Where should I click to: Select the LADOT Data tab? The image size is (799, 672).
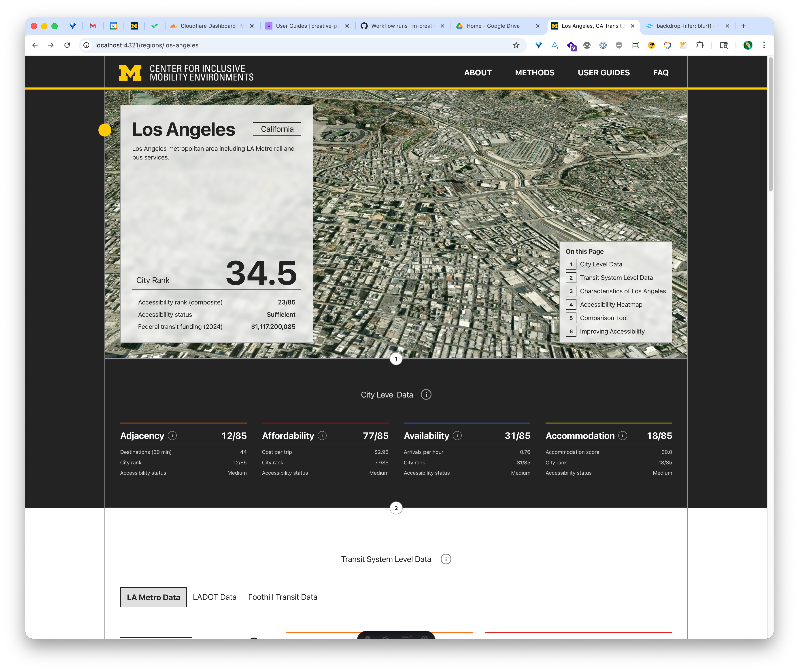[215, 597]
